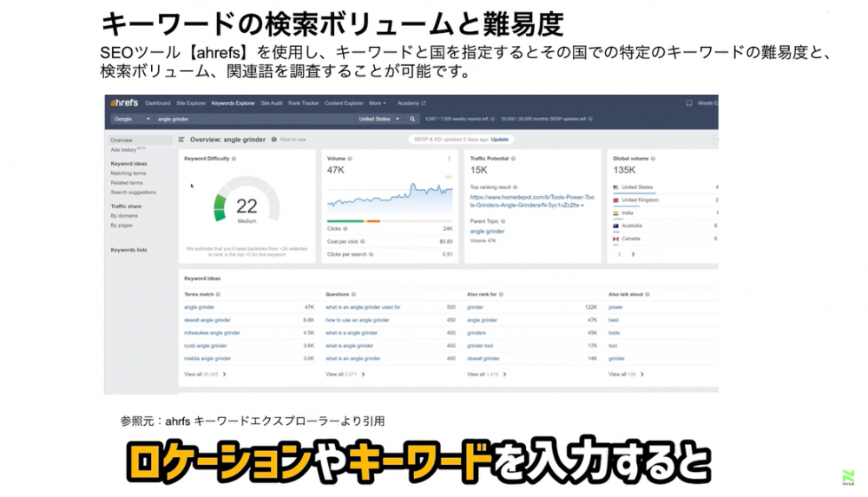
Task: Open By domains under Traffic share
Action: coord(124,216)
